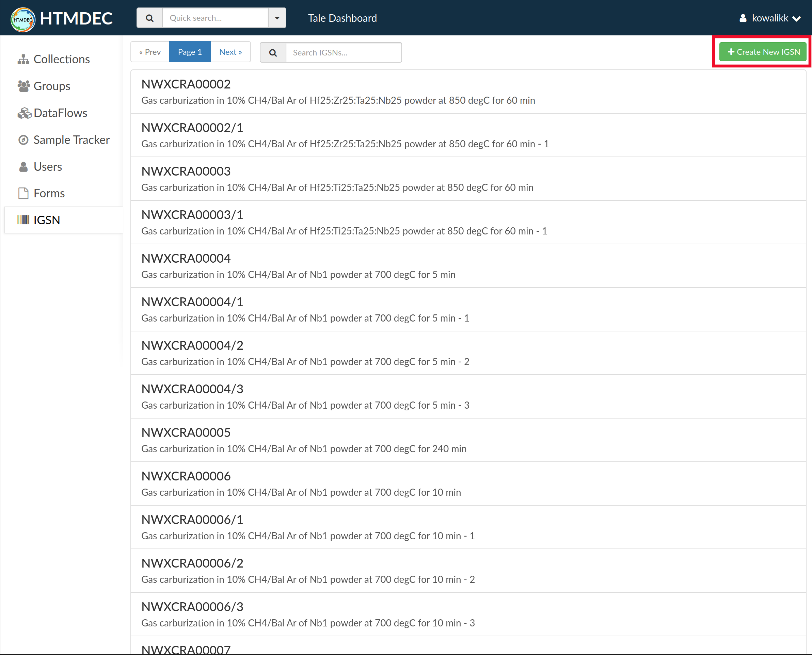Go to Next page of IGSNs

click(230, 52)
